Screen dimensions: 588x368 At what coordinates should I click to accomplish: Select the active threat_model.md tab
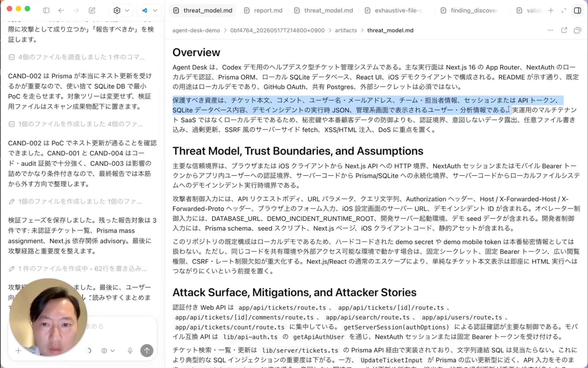(203, 10)
